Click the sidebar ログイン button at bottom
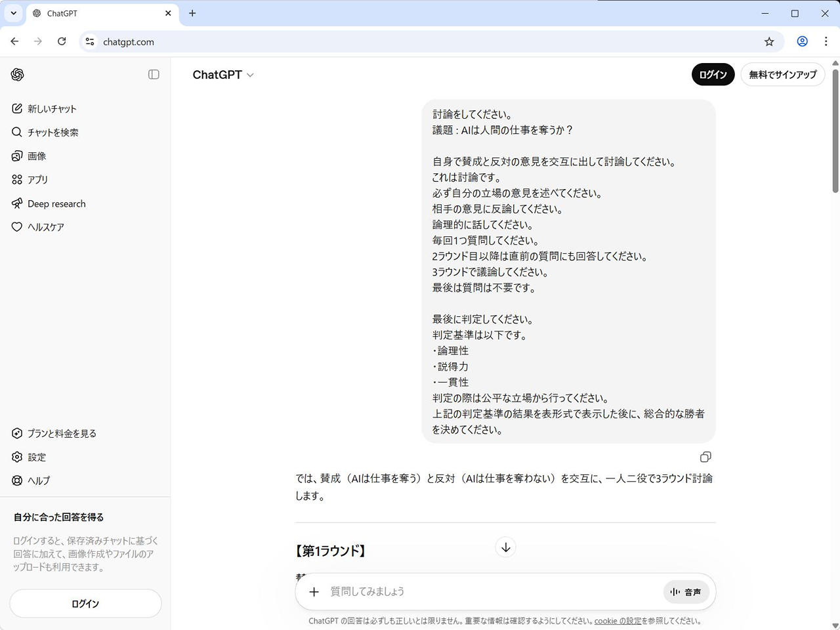Image resolution: width=840 pixels, height=630 pixels. [85, 604]
